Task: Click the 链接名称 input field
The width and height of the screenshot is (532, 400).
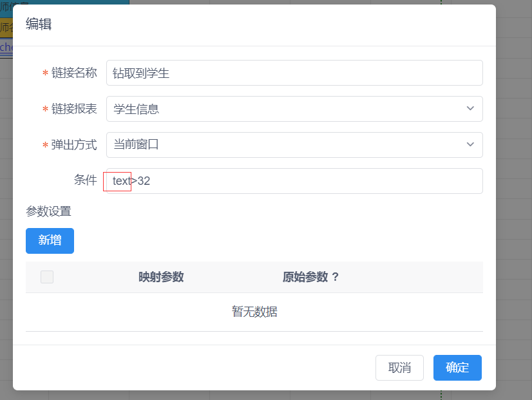Action: point(294,73)
